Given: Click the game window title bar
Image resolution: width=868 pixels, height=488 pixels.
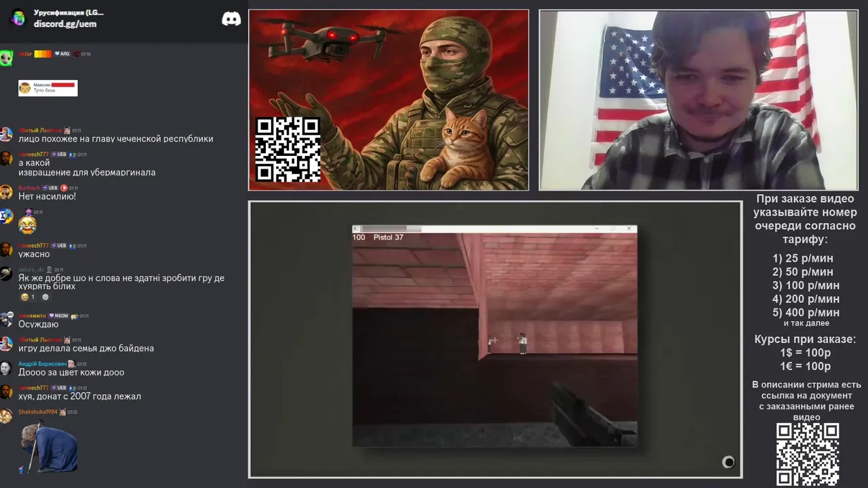Looking at the screenshot, I should pos(494,229).
